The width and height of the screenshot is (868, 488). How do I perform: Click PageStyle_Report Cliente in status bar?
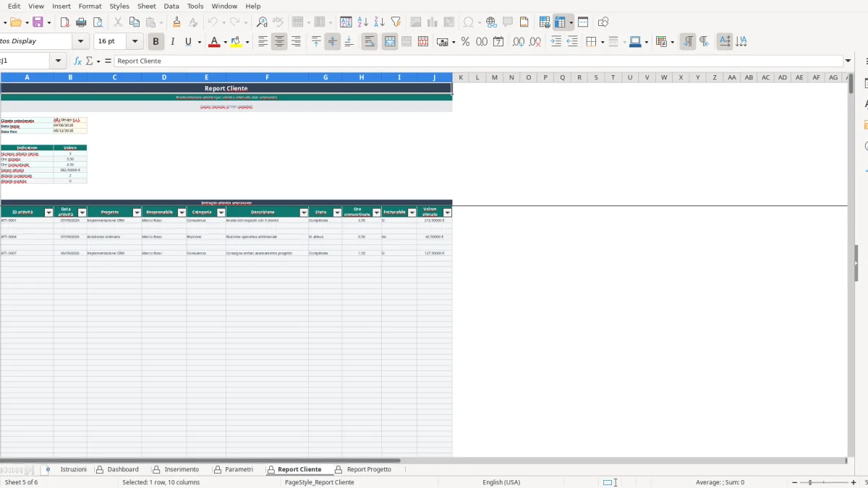320,482
